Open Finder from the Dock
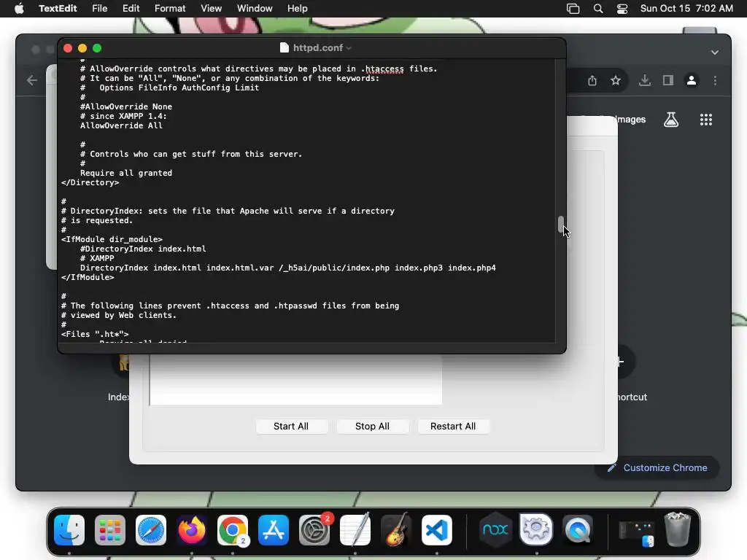This screenshot has width=747, height=560. click(69, 530)
